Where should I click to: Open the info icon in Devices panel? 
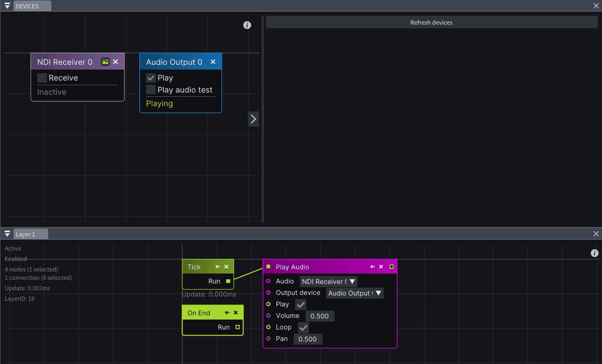click(247, 25)
